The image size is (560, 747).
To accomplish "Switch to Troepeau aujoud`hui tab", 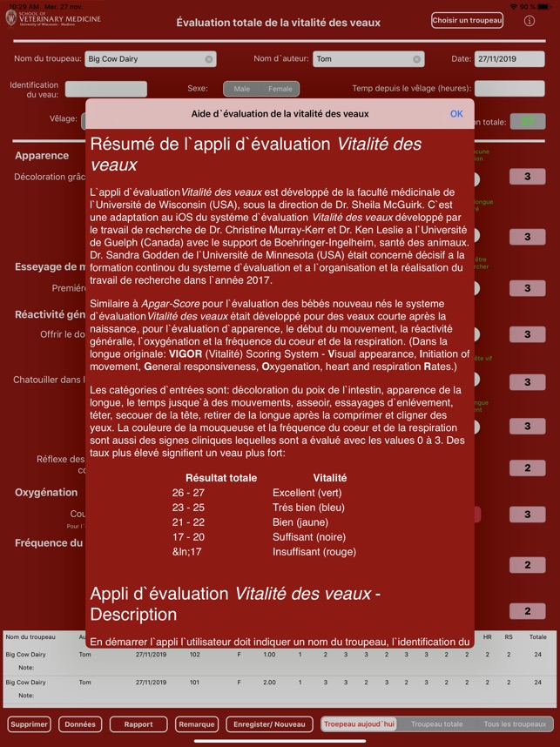I will [359, 724].
